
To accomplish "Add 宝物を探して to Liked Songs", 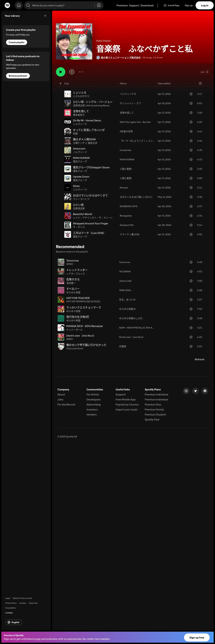I will click(x=191, y=113).
